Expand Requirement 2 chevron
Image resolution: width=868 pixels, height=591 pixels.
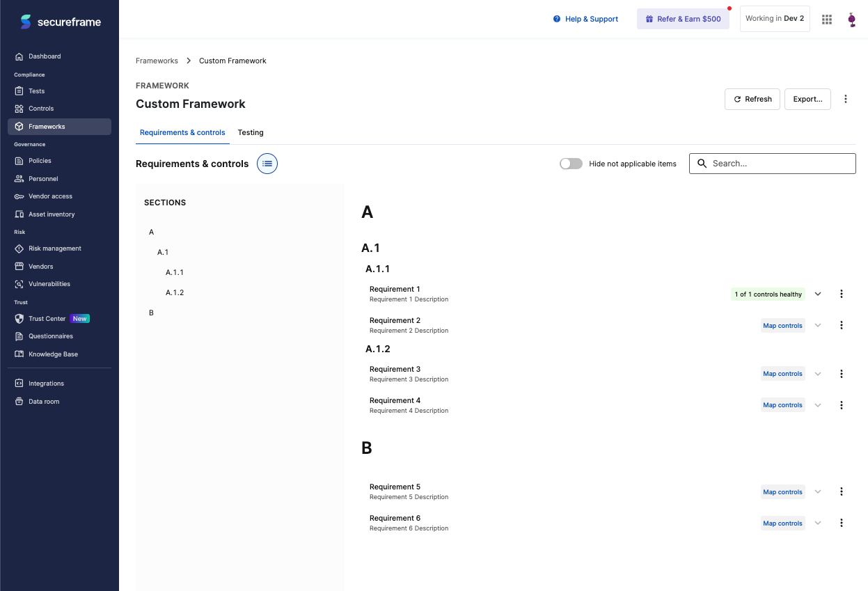[x=818, y=325]
